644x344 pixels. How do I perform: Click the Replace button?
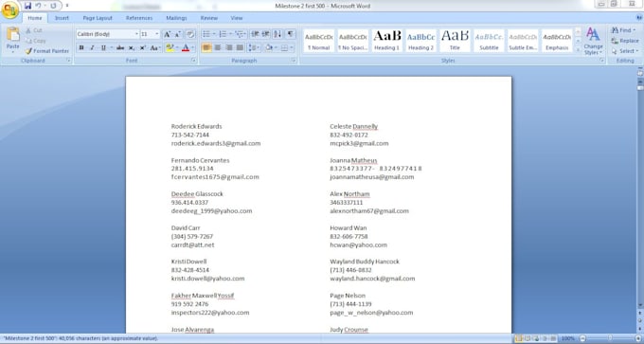625,41
